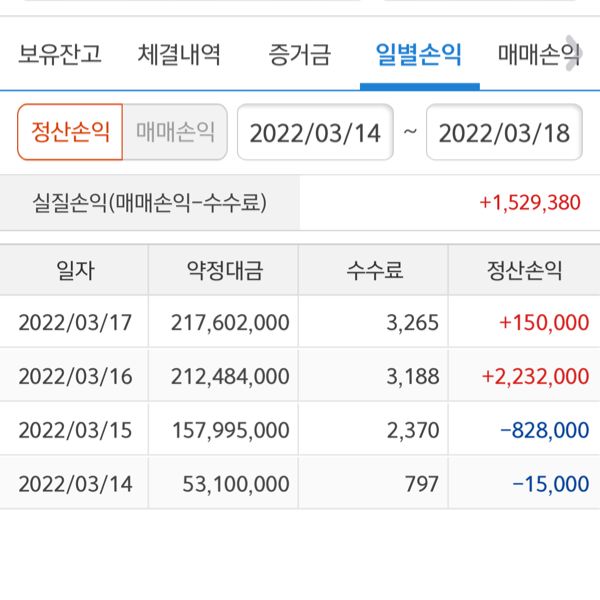Screen dimensions: 600x600
Task: Select the 정산손익 toggle option
Action: pos(70,132)
